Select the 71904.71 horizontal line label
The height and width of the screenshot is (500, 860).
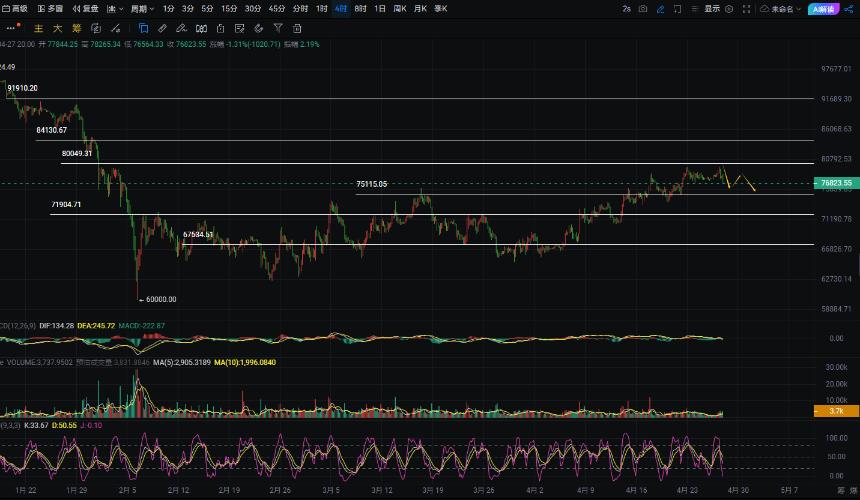(x=66, y=204)
